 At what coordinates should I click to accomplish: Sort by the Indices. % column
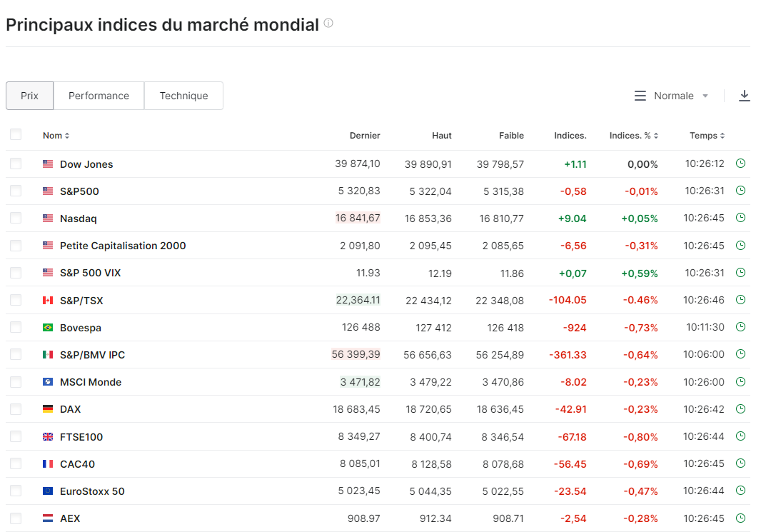click(634, 136)
